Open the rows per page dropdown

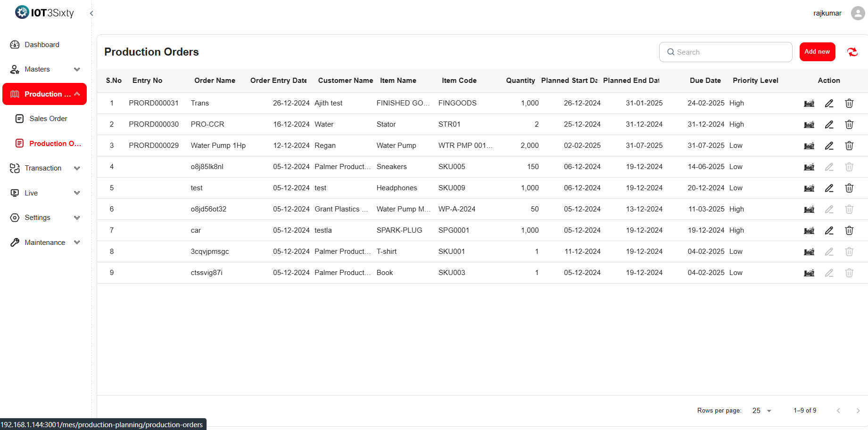(761, 411)
